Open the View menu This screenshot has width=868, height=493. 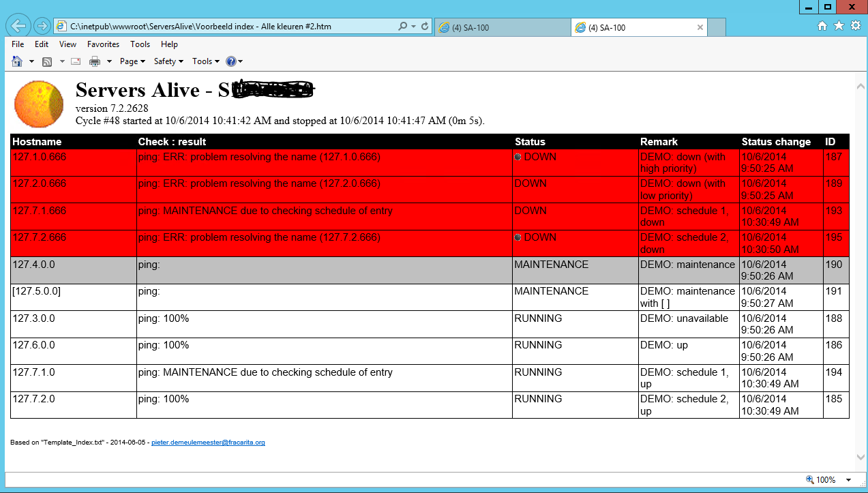[x=68, y=44]
